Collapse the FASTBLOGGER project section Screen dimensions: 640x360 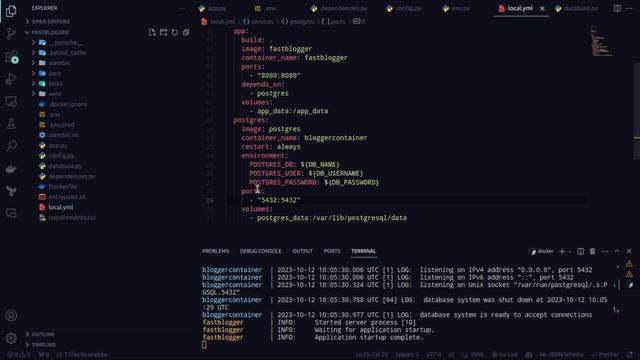pyautogui.click(x=50, y=32)
